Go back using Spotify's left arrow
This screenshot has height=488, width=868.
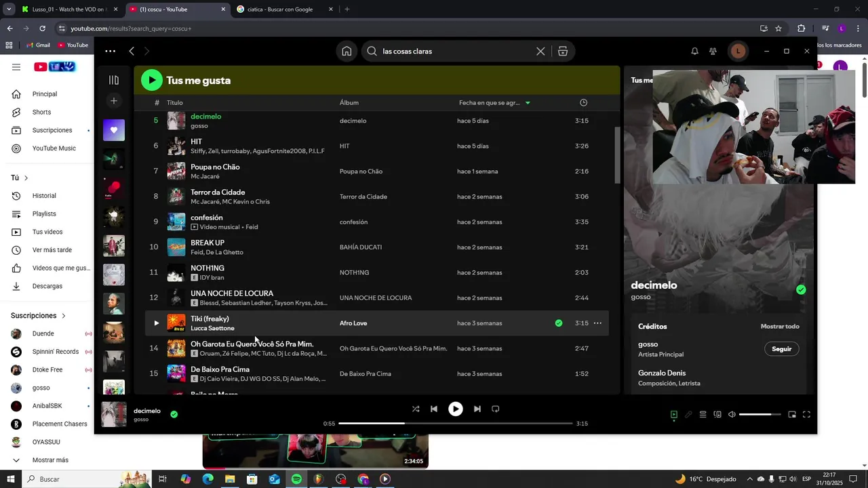(132, 52)
